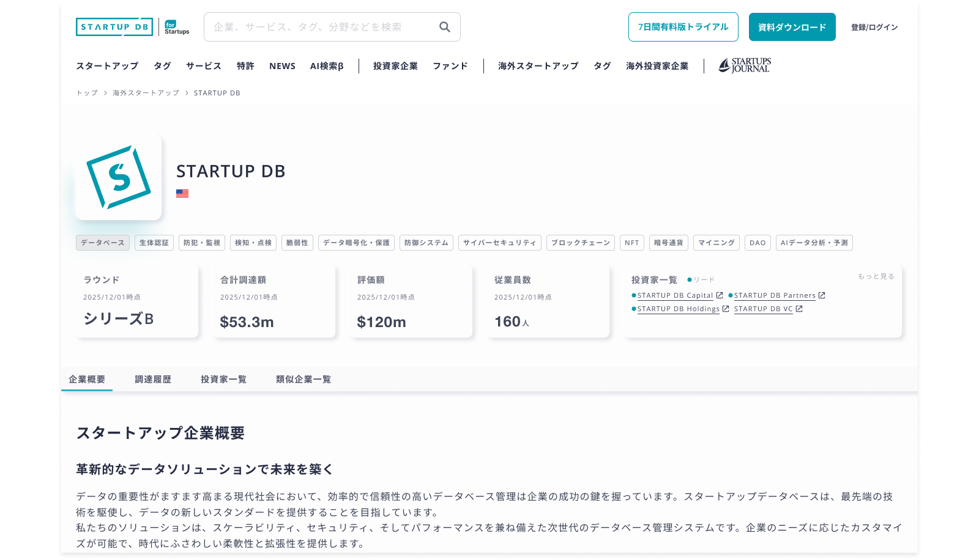Select the DAO tag
The width and height of the screenshot is (979, 560).
click(758, 243)
